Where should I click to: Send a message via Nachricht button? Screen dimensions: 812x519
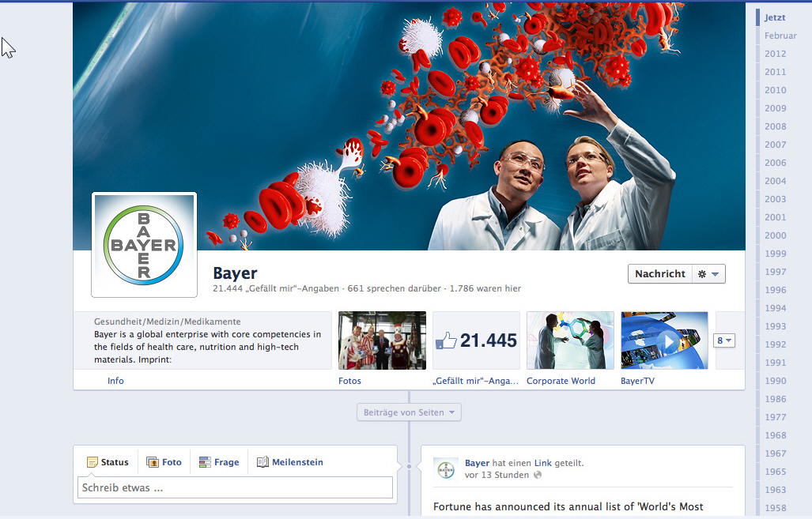[660, 274]
